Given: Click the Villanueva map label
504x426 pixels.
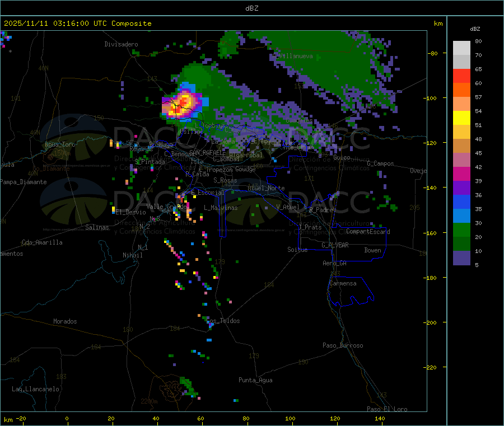Looking at the screenshot, I should pos(293,56).
